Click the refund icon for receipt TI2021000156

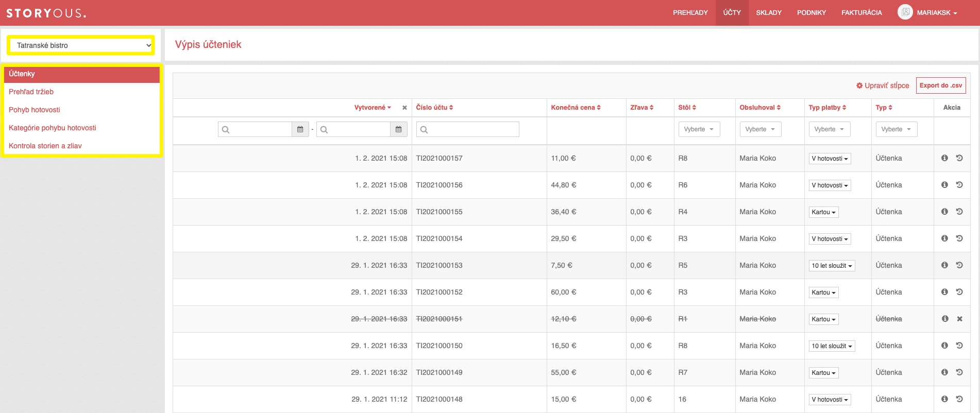959,185
